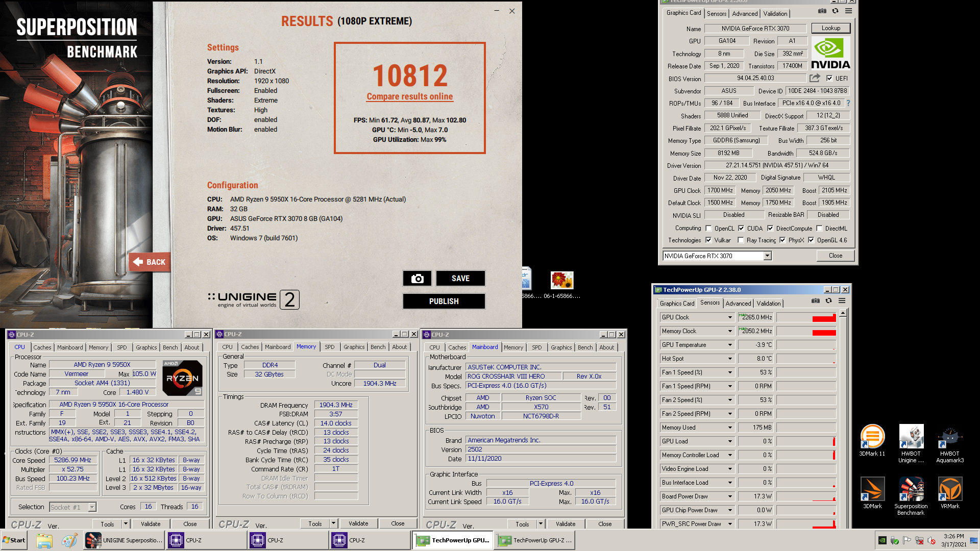
Task: Open the Paint icon on the taskbar
Action: 69,540
